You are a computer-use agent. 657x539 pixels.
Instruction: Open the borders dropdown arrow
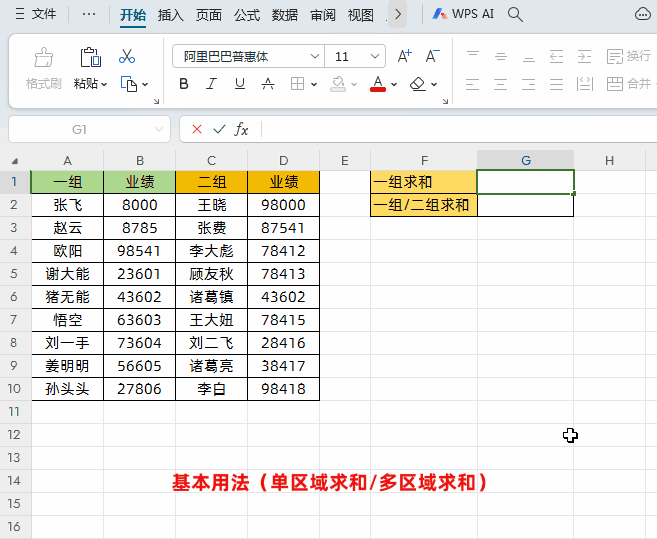tap(314, 85)
